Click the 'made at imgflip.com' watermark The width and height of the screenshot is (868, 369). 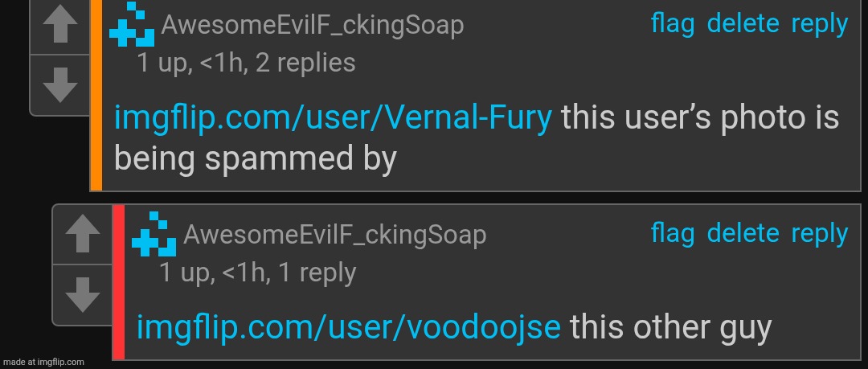point(43,362)
